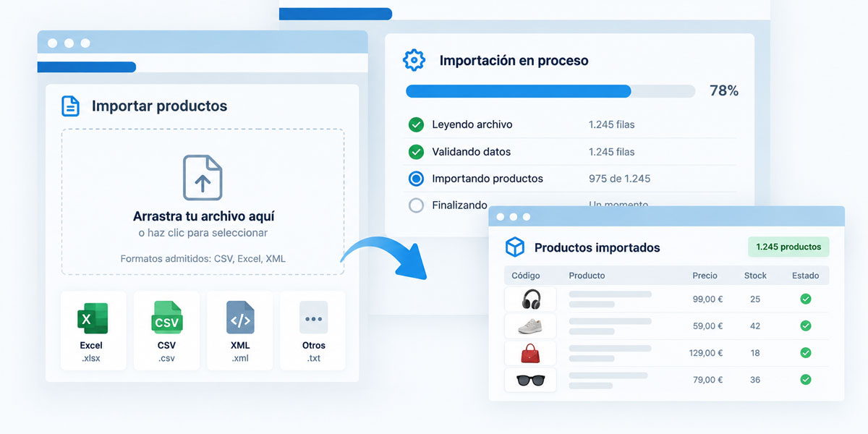Screen dimensions: 868x434
Task: Click the Validando datos step label
Action: (471, 152)
